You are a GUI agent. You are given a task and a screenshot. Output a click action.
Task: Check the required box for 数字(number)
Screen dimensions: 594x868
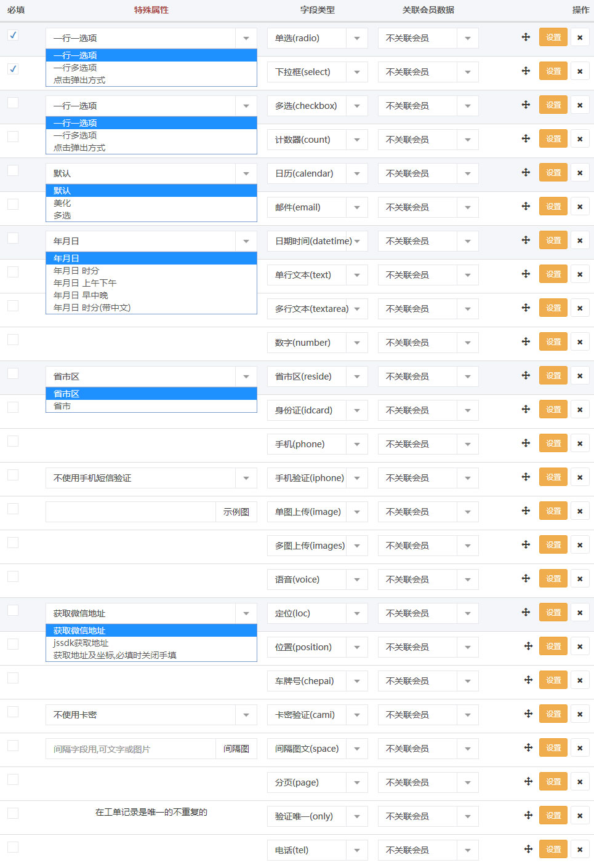[12, 339]
